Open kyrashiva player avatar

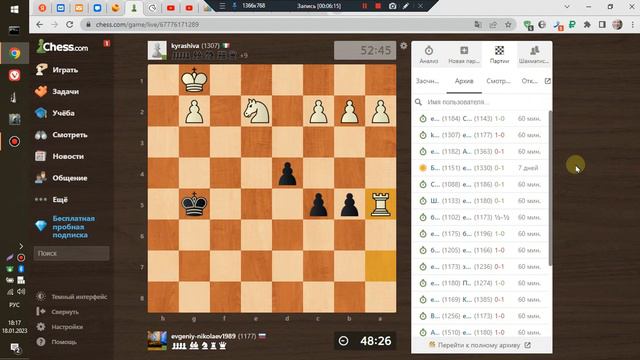click(157, 51)
